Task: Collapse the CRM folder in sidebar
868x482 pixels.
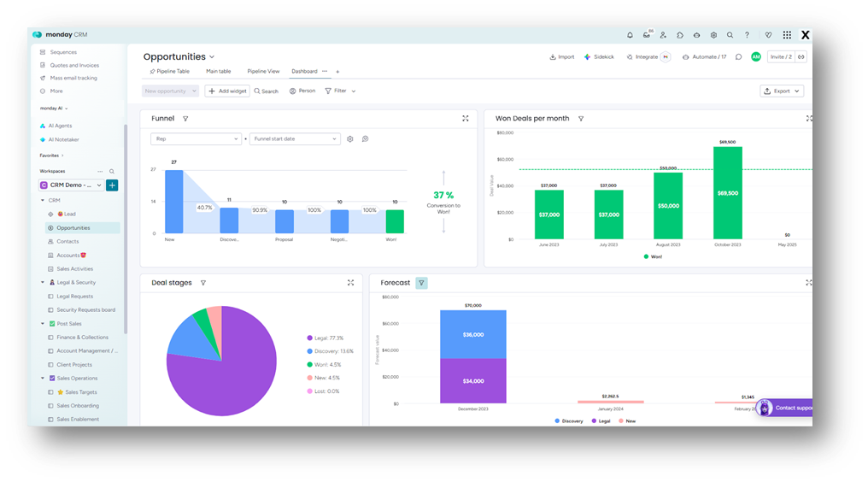Action: pos(43,201)
